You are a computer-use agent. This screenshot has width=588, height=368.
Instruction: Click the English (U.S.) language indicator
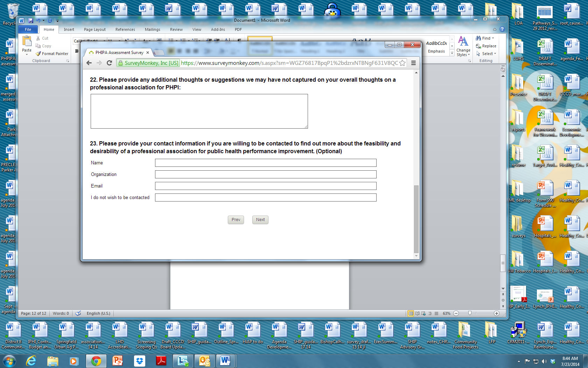[98, 313]
